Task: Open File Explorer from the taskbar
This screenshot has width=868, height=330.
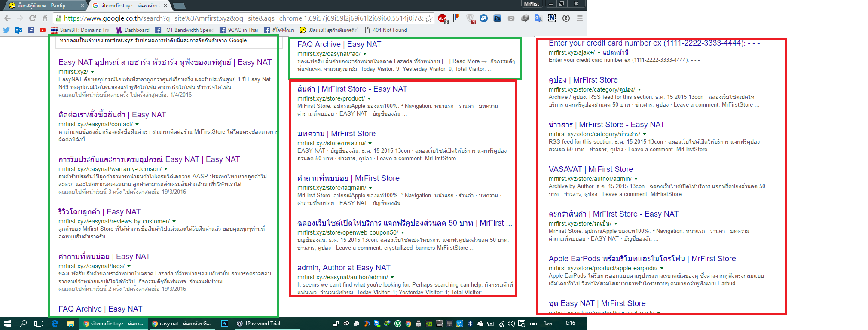Action: [x=70, y=324]
